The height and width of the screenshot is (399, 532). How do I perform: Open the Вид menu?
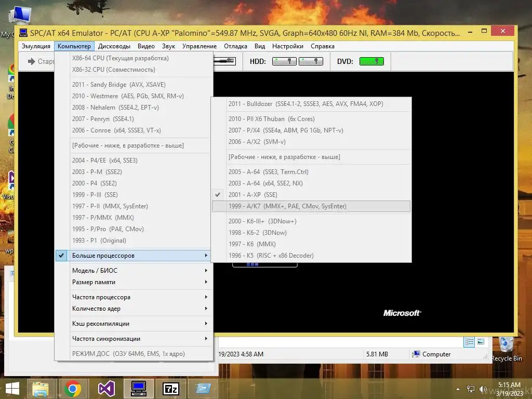260,46
